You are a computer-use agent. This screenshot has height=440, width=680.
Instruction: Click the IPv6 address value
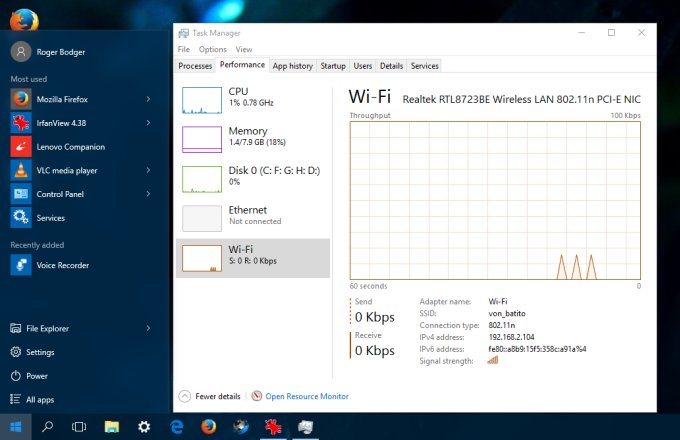[x=537, y=349]
